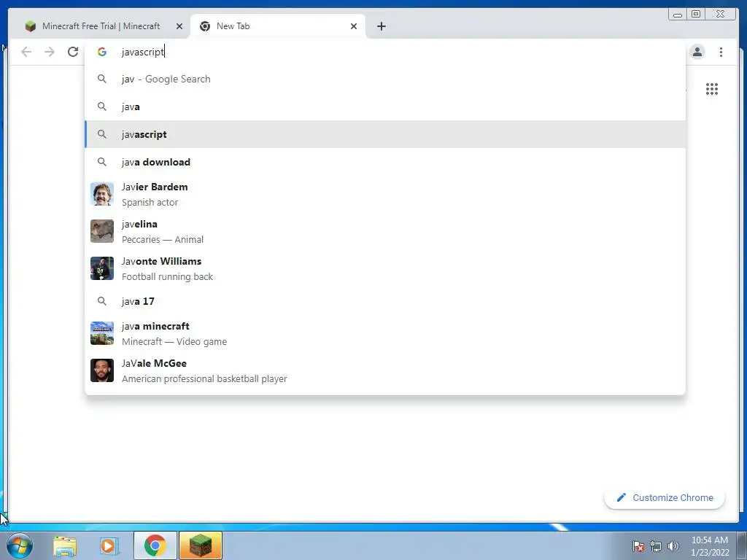
Task: Reload the current page
Action: point(73,52)
